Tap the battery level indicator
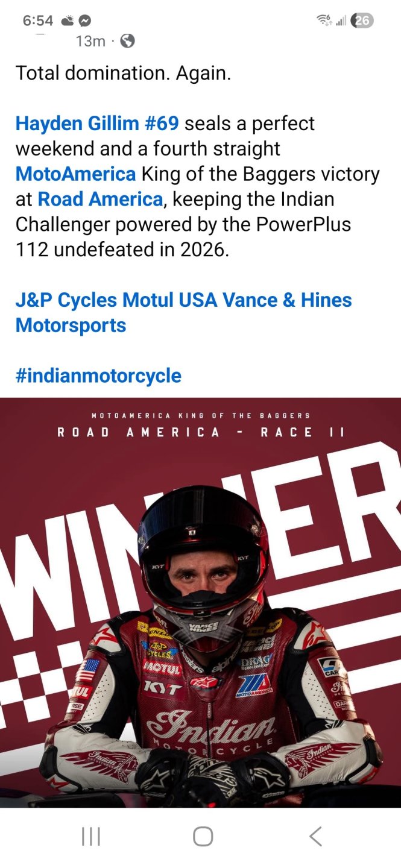 (362, 20)
